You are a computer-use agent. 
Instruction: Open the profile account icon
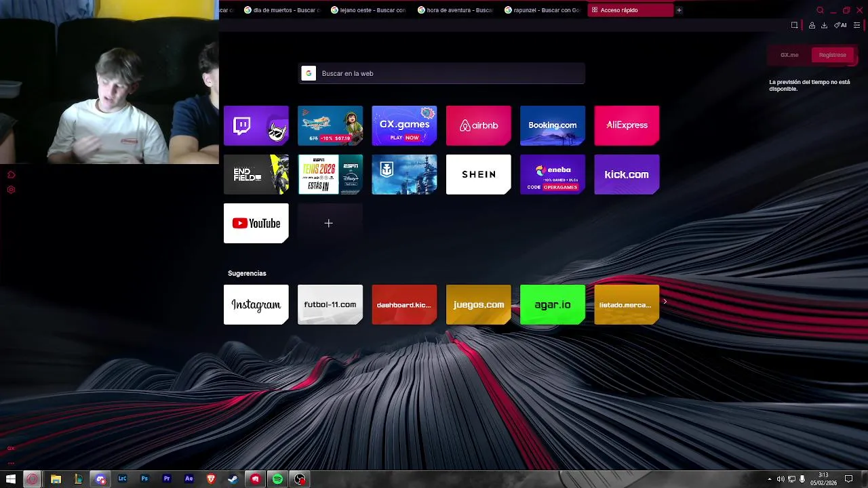[812, 25]
